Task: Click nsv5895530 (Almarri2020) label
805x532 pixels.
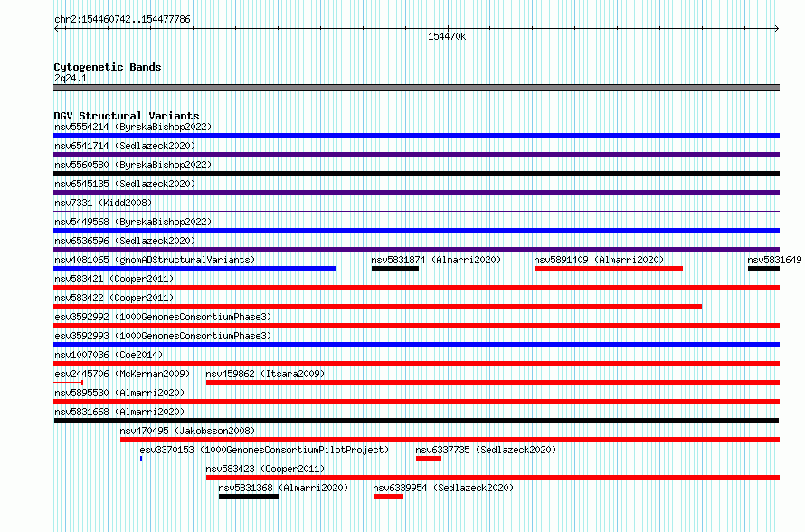Action: 119,393
